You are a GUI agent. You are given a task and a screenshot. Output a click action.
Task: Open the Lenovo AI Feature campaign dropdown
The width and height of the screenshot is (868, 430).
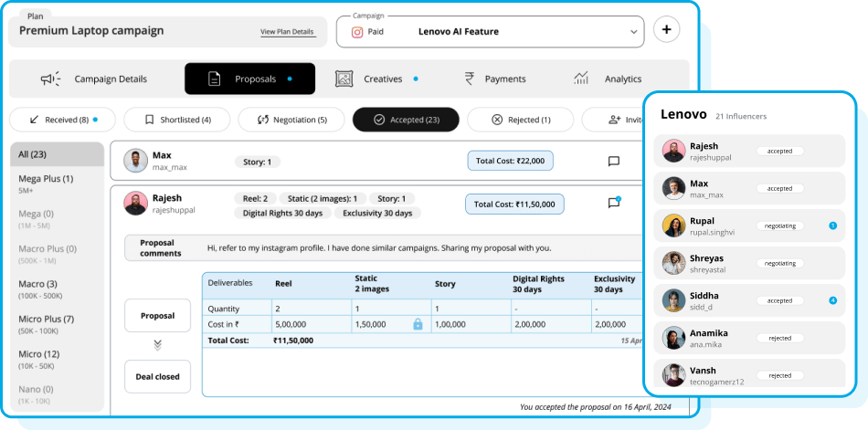pos(490,32)
